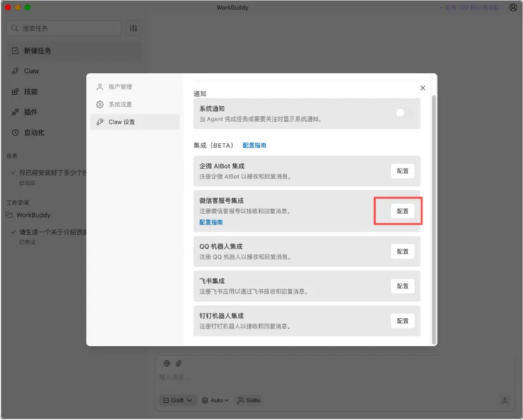This screenshot has height=420, width=523.
Task: Click the search magnifier icon in sidebar
Action: pyautogui.click(x=15, y=28)
